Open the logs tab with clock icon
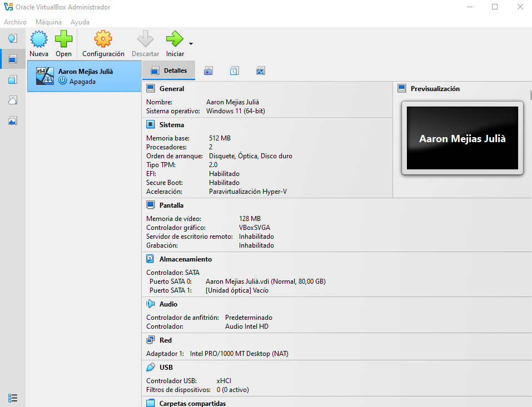This screenshot has width=532, height=407. pyautogui.click(x=234, y=71)
